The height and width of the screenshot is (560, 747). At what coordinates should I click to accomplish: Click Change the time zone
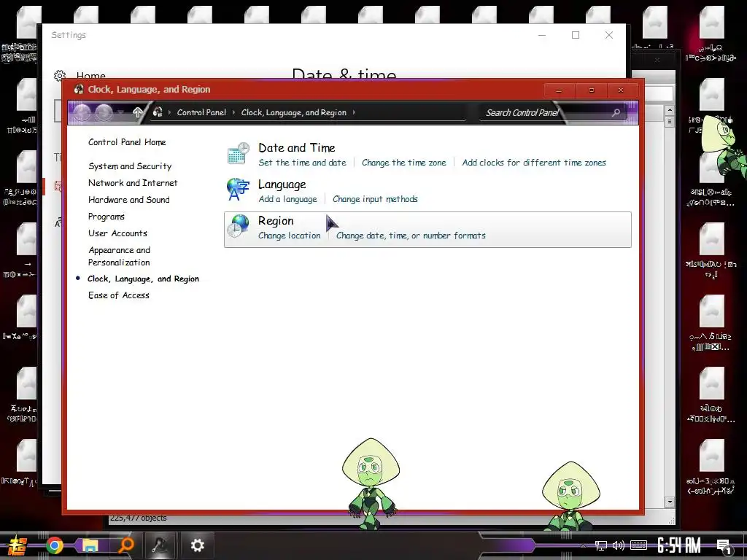point(404,163)
